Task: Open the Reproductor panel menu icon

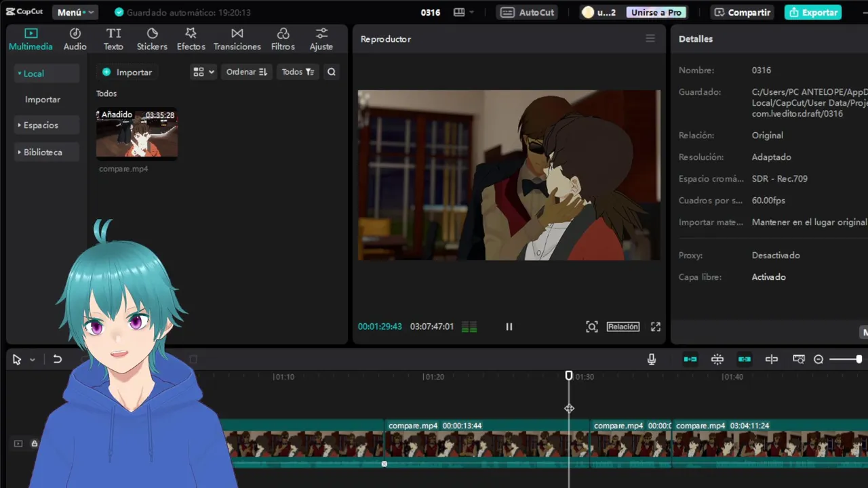Action: coord(650,39)
